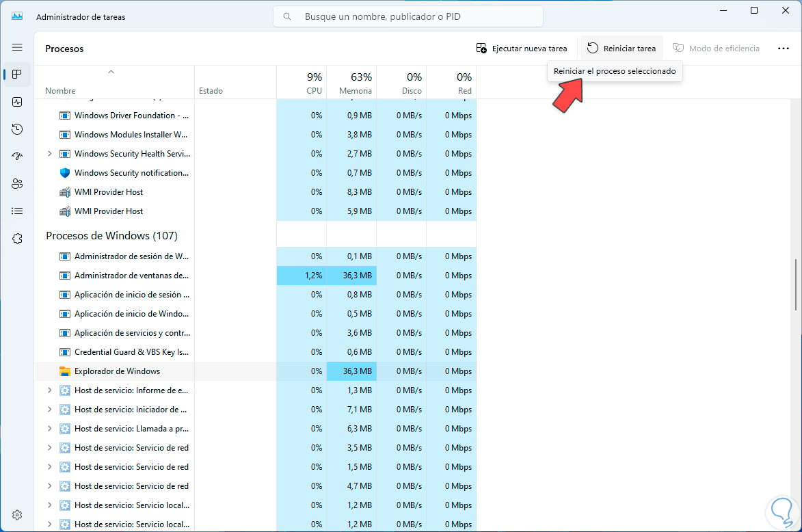This screenshot has height=532, width=802.
Task: Expand Host de servicio: Informe de e... row
Action: [50, 390]
